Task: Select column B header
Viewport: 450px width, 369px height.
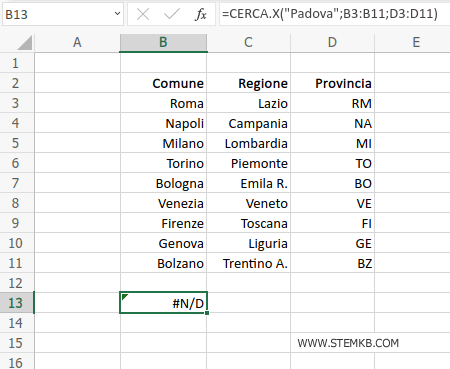Action: click(163, 43)
